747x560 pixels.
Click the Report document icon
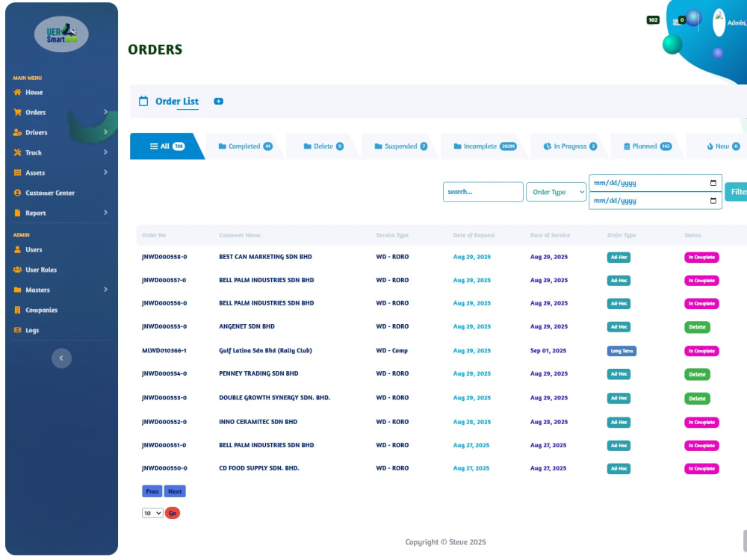pyautogui.click(x=18, y=213)
